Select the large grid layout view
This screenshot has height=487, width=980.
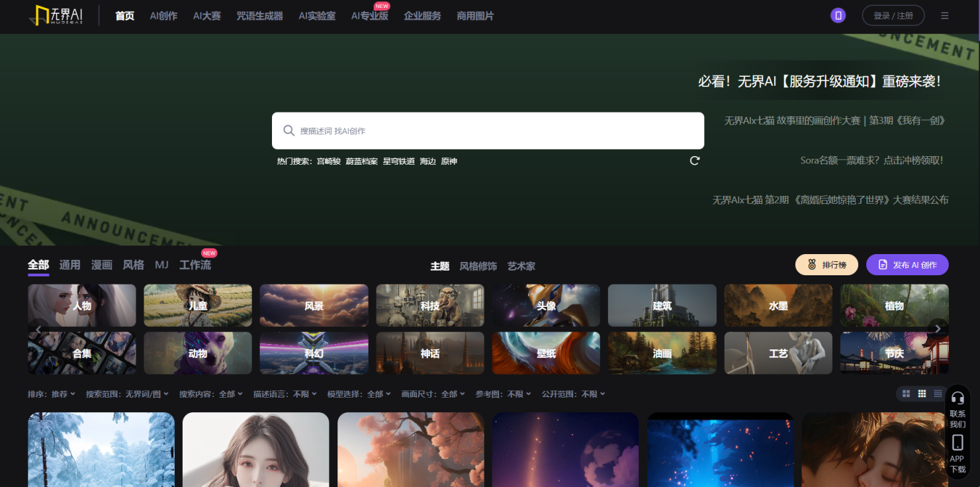(906, 393)
